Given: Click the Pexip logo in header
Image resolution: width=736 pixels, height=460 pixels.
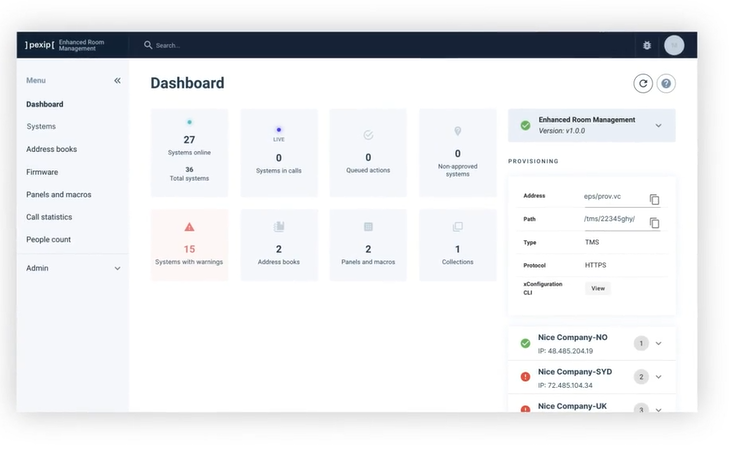Looking at the screenshot, I should pos(39,45).
